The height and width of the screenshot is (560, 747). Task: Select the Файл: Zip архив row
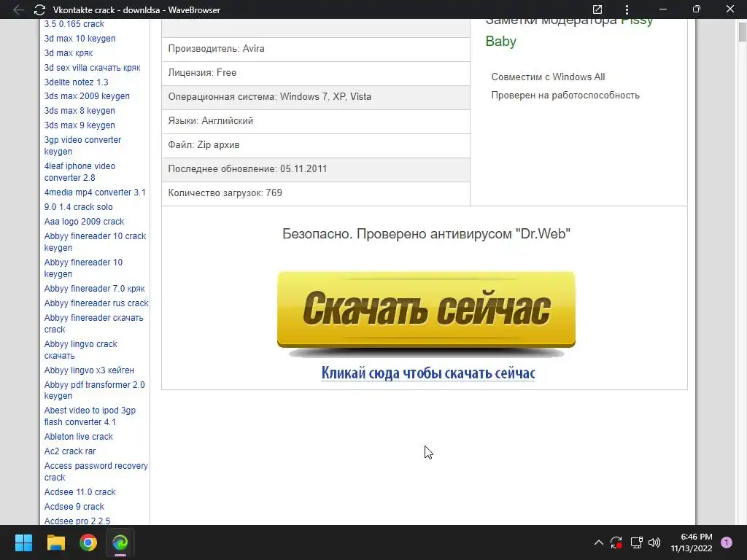click(x=316, y=145)
